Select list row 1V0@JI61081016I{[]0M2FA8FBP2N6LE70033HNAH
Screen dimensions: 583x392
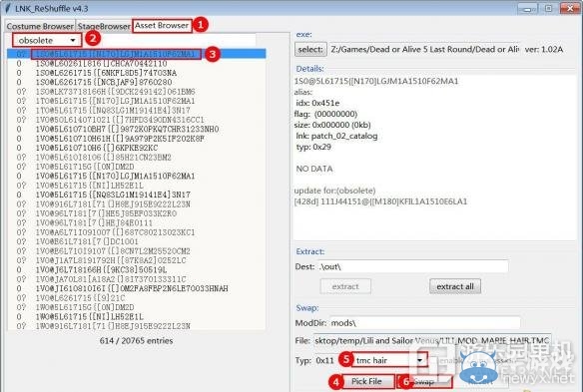[x=137, y=288]
